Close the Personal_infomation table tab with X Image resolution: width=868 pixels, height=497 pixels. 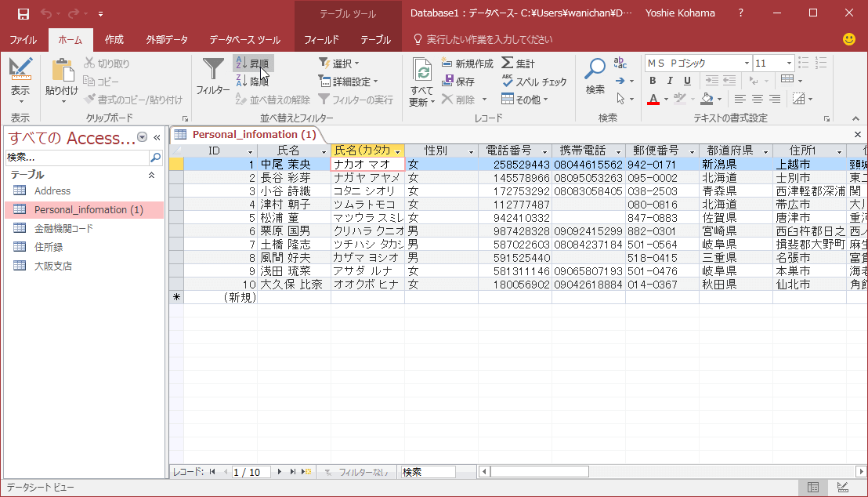tap(858, 135)
